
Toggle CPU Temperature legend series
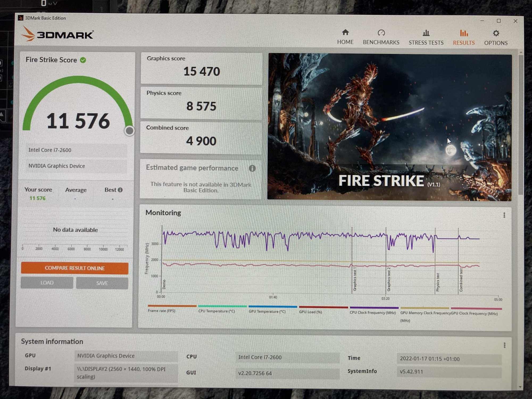(217, 311)
